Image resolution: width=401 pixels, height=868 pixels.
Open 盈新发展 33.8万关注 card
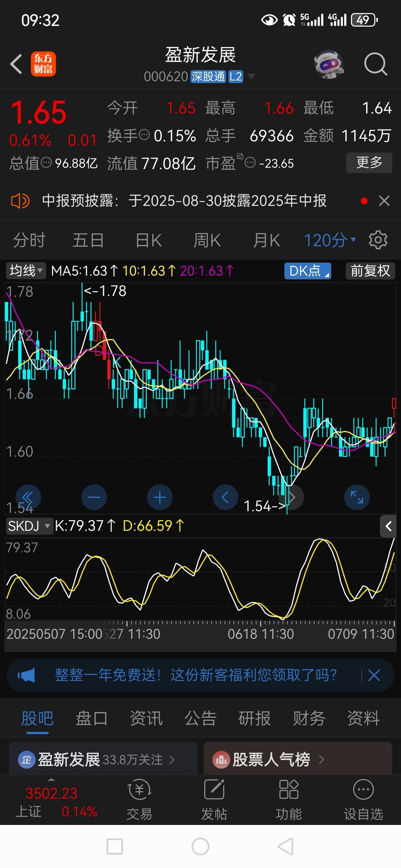103,758
